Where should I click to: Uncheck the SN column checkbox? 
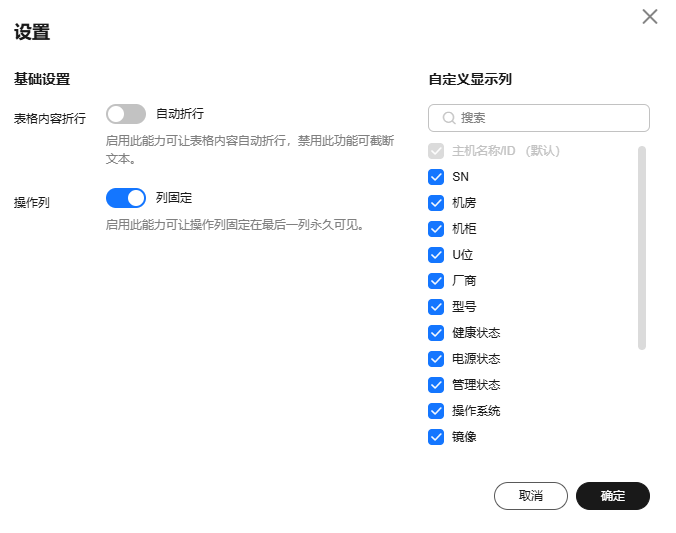pos(436,177)
